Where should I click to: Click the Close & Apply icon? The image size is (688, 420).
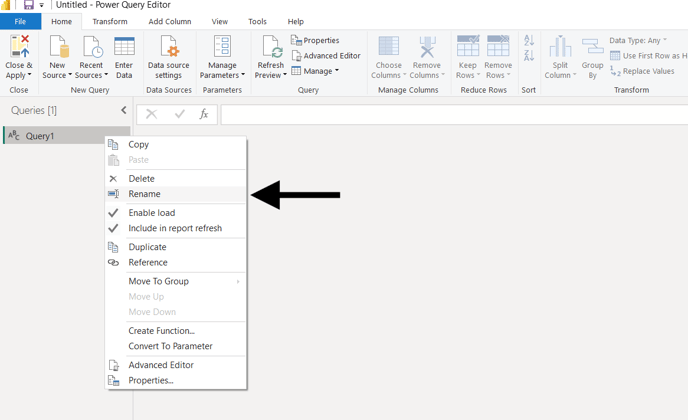point(19,47)
